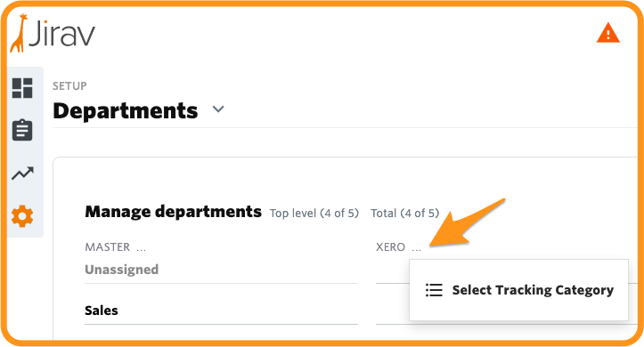Open the Dashboard grid icon in sidebar
Viewport: 644px width, 347px height.
click(x=22, y=88)
